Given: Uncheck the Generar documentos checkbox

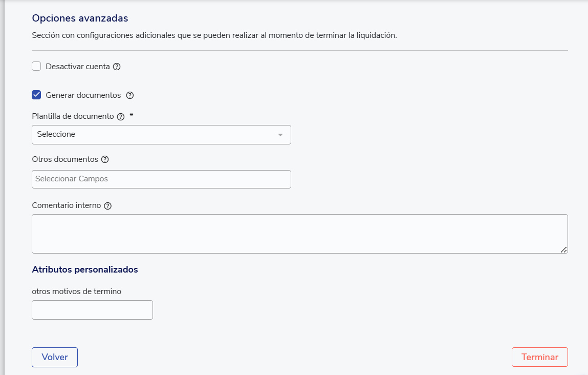Looking at the screenshot, I should [x=36, y=95].
